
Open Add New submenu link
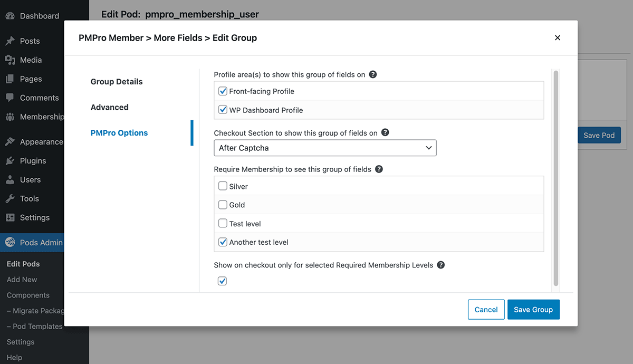pos(22,280)
